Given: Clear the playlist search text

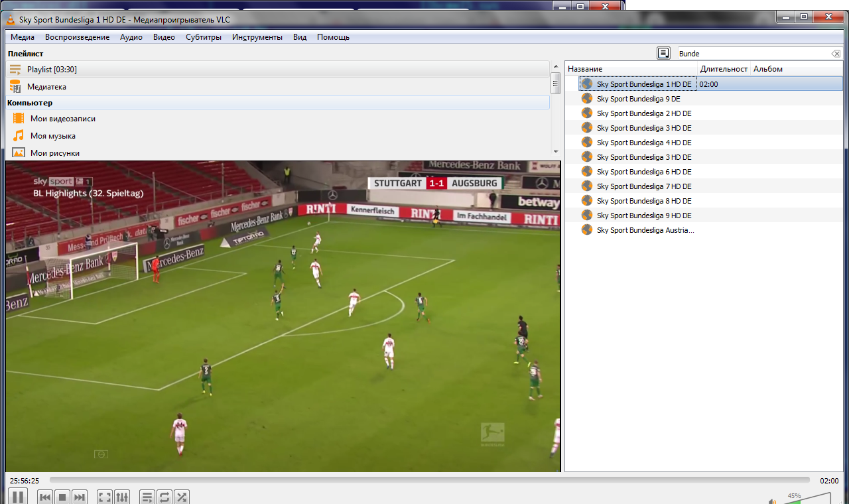Looking at the screenshot, I should click(836, 54).
